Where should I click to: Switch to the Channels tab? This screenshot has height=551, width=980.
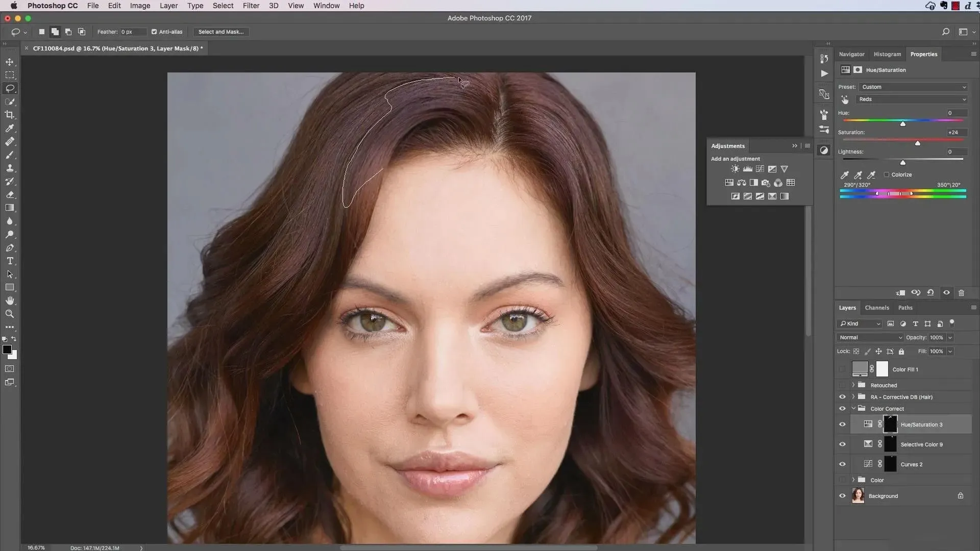click(876, 308)
